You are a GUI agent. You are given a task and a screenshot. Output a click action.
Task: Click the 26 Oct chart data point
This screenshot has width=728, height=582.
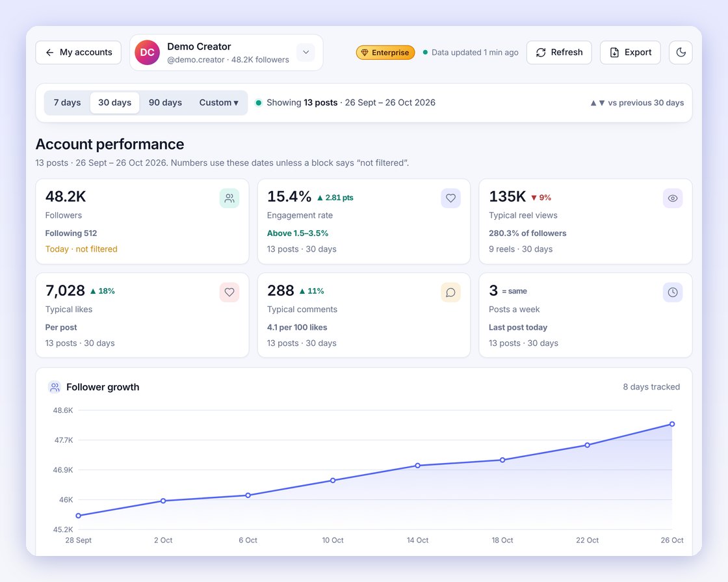(x=672, y=424)
